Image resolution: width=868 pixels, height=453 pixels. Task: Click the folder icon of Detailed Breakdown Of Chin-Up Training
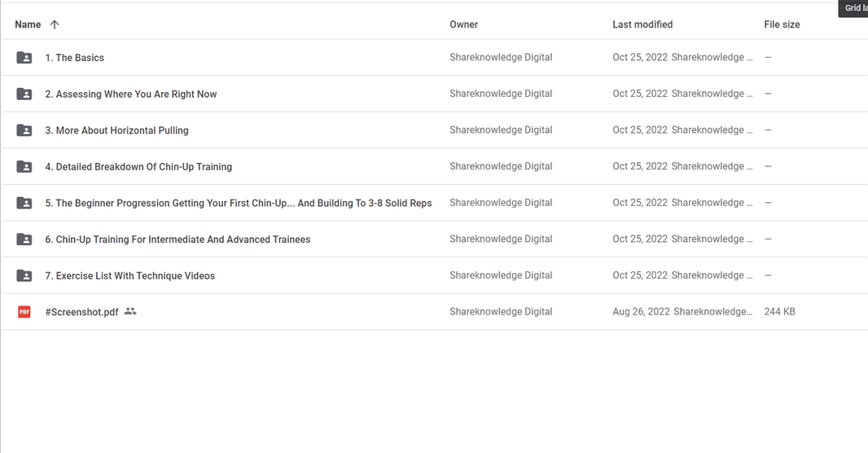click(24, 166)
